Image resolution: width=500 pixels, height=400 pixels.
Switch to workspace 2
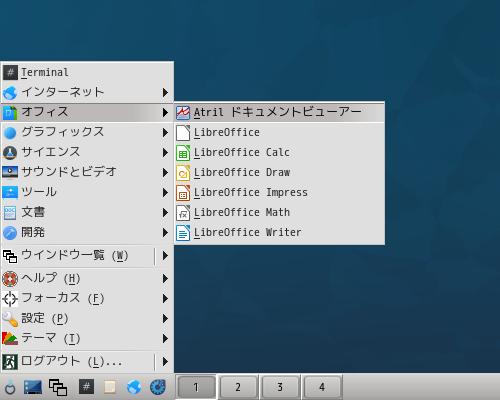pyautogui.click(x=238, y=387)
